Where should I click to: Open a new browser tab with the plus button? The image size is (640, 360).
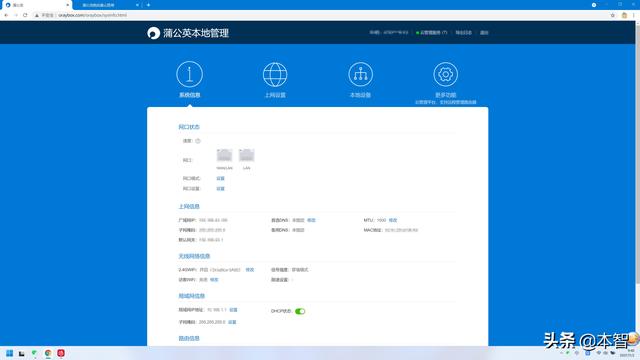(148, 5)
